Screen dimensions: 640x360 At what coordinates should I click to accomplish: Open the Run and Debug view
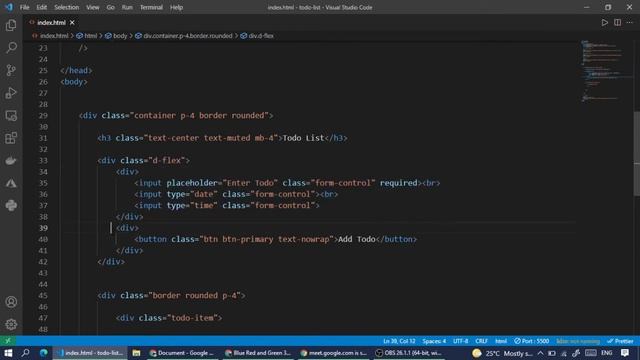point(11,93)
